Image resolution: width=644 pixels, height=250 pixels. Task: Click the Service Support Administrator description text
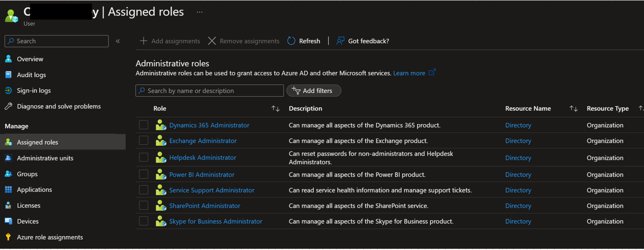(x=380, y=190)
